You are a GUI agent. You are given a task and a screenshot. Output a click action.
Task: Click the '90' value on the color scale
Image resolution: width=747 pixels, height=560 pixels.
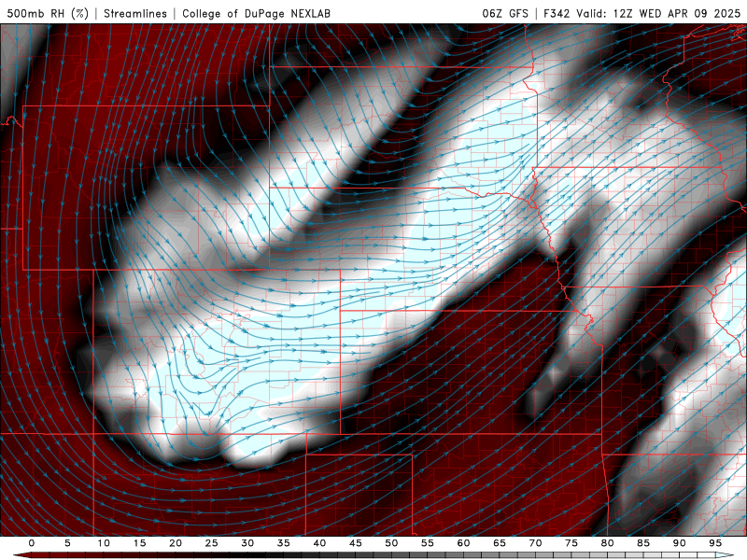tap(680, 543)
